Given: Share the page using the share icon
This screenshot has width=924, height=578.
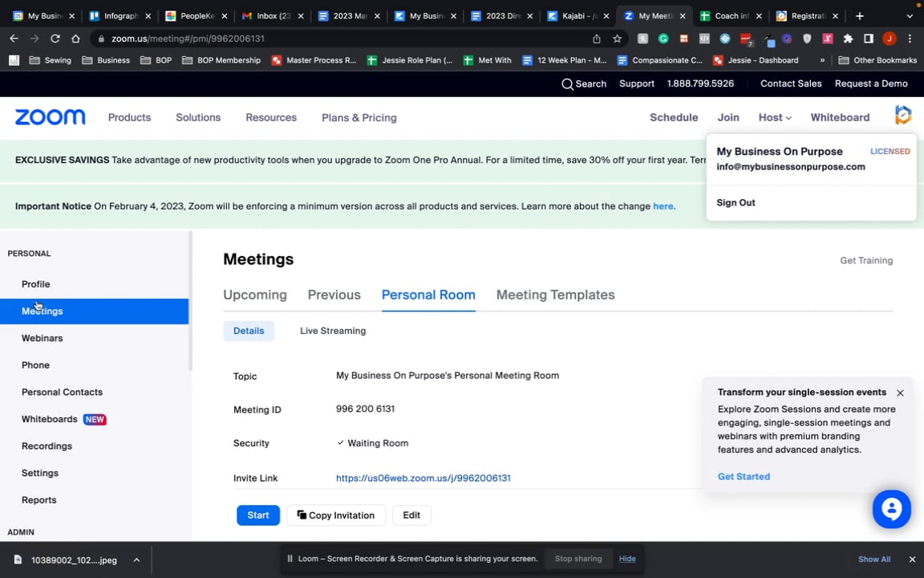Looking at the screenshot, I should (x=597, y=39).
